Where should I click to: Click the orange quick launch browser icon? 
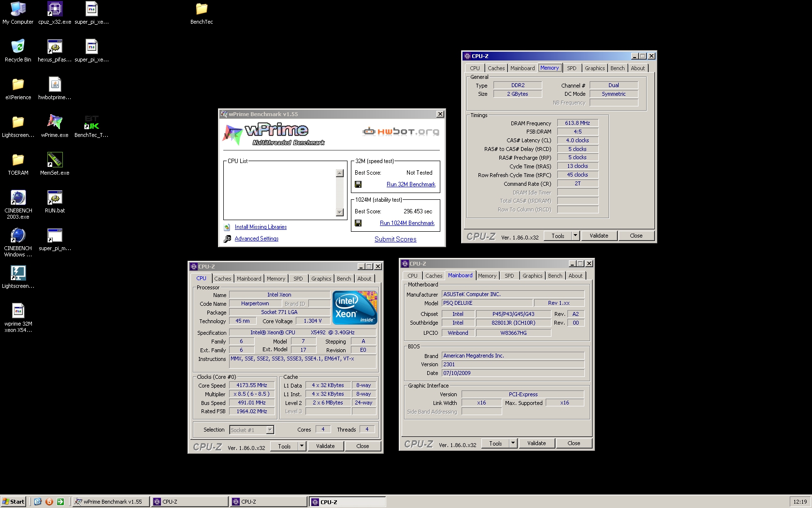click(x=49, y=502)
